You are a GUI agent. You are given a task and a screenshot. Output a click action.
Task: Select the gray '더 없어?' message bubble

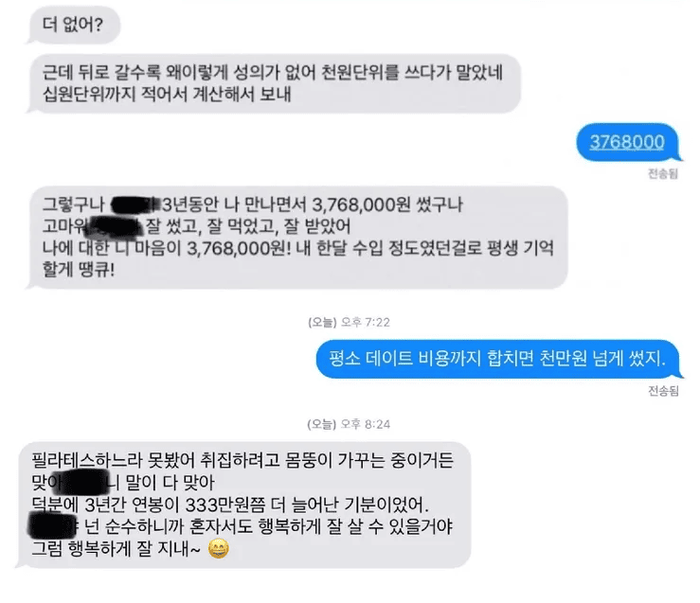click(x=74, y=25)
